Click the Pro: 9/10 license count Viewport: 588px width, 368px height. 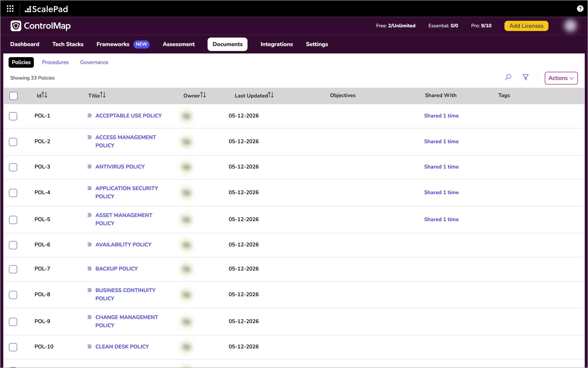pyautogui.click(x=481, y=26)
